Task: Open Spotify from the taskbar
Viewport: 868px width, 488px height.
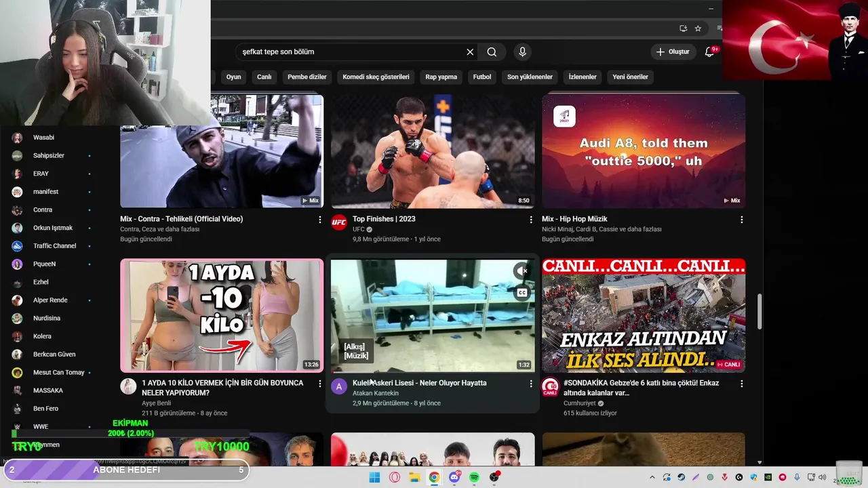Action: 474,477
